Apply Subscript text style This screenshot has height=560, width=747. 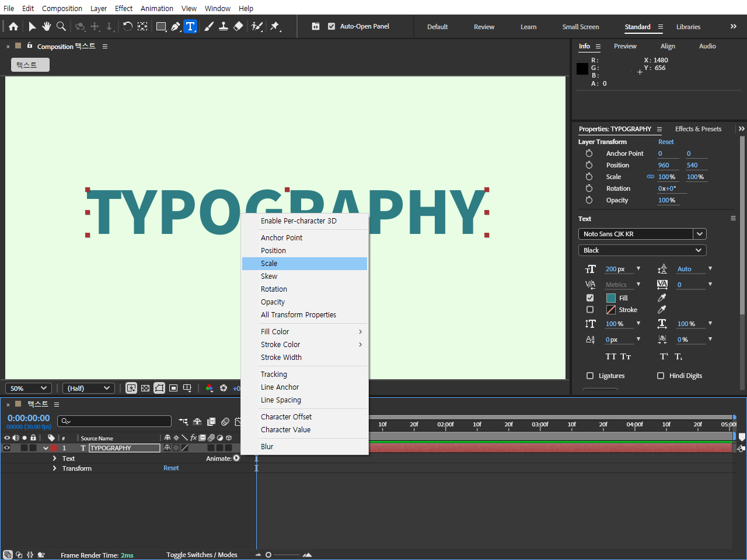tap(679, 356)
